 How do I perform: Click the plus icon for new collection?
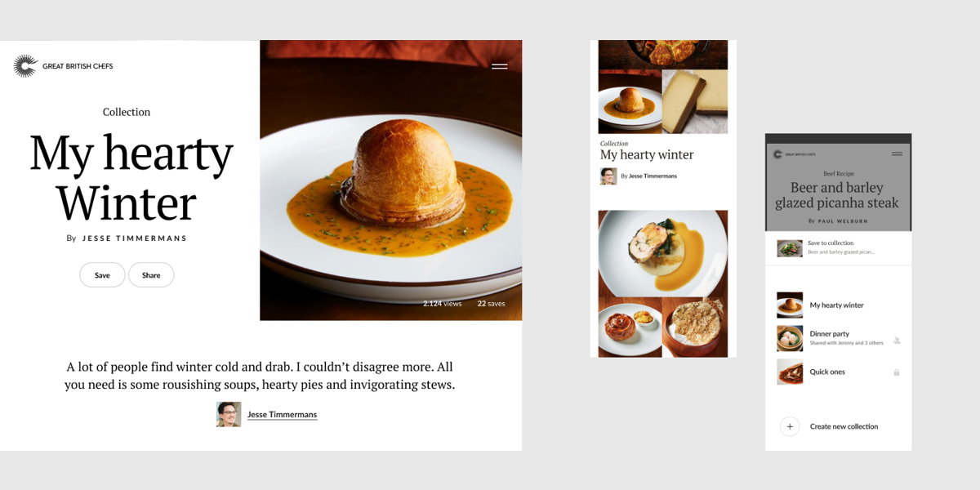coord(790,426)
